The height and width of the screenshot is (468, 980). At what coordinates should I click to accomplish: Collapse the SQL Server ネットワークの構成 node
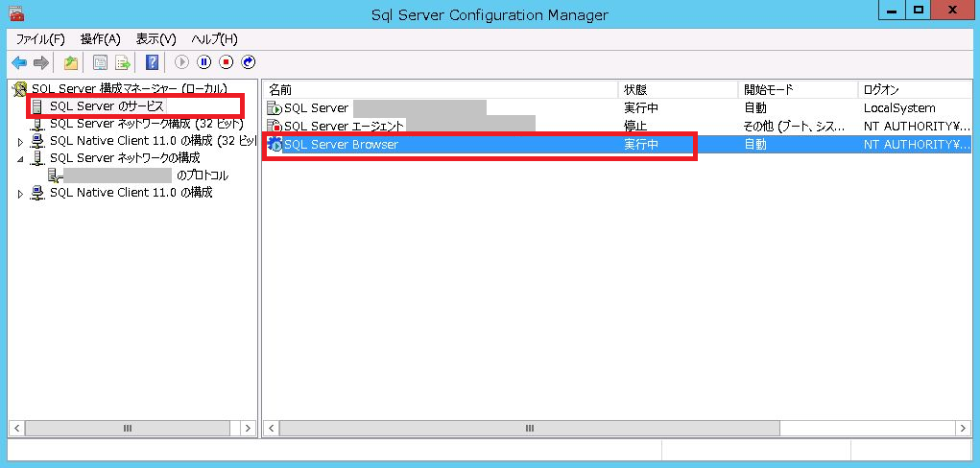pyautogui.click(x=20, y=159)
